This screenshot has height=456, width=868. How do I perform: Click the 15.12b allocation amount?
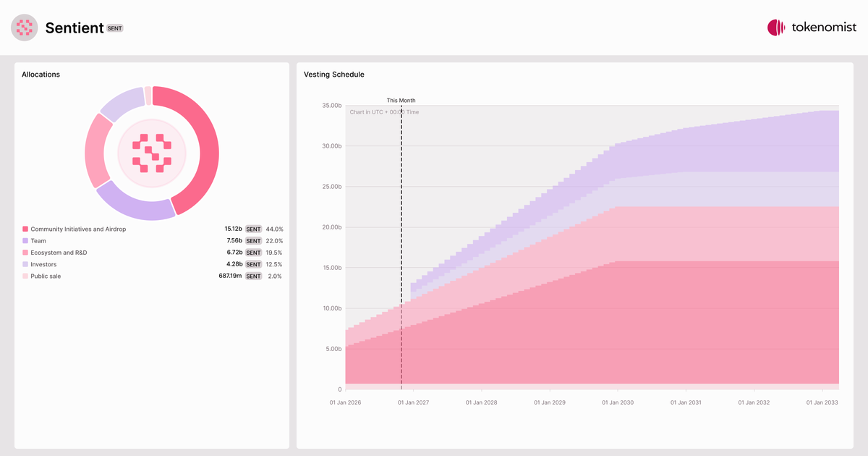click(x=233, y=229)
